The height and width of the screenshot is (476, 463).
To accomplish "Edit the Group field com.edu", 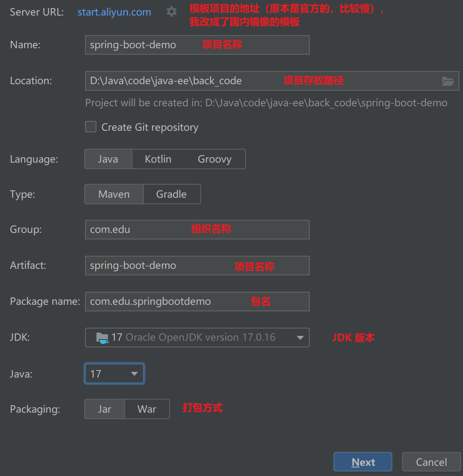I will tap(197, 230).
